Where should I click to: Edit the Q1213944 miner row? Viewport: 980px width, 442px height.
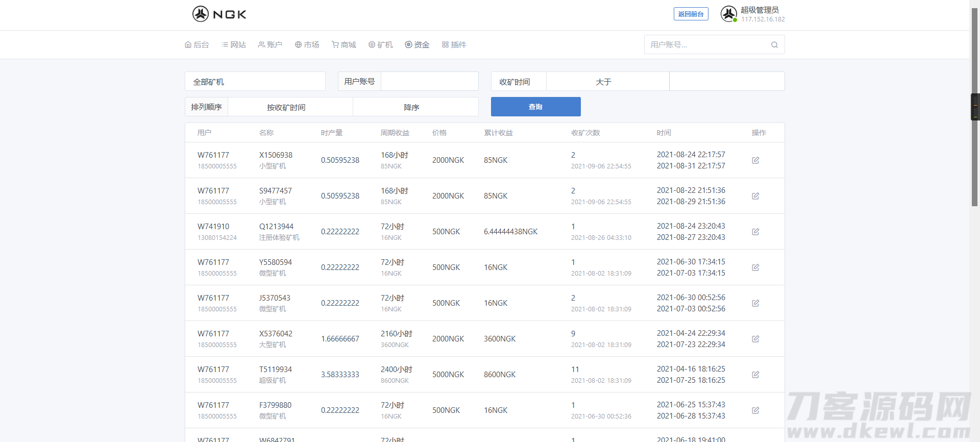(x=755, y=232)
